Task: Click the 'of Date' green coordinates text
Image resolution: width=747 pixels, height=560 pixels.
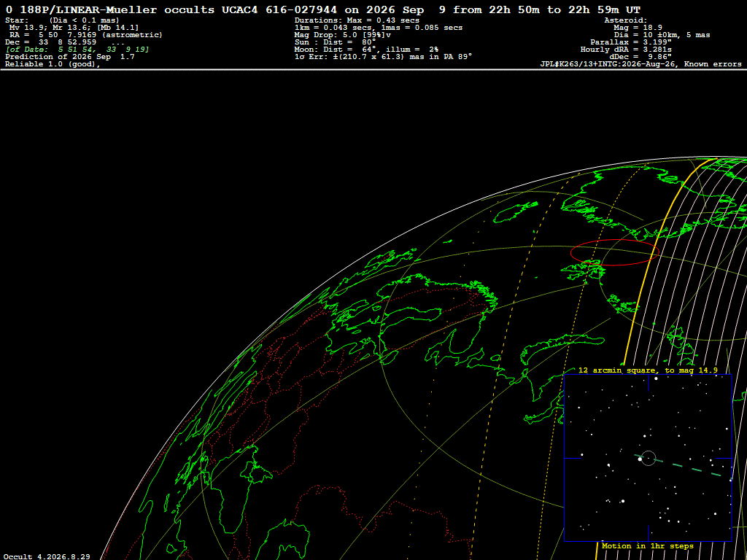Action: 77,50
